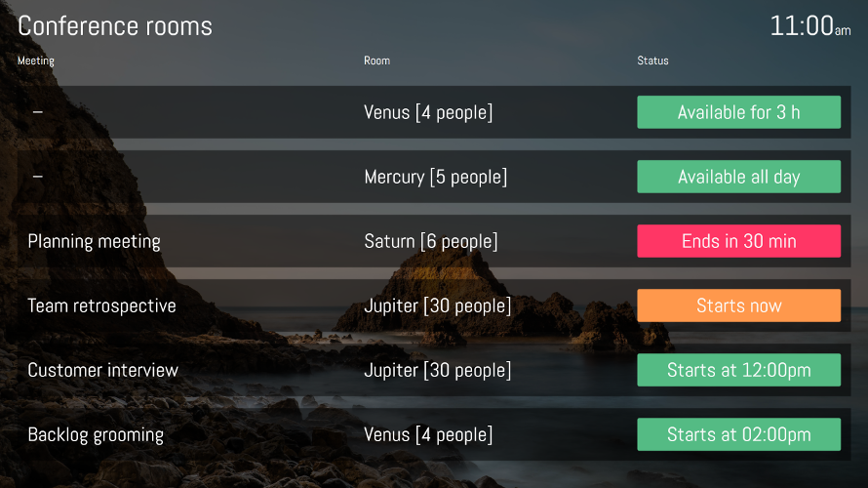Click the Room column header
This screenshot has height=488, width=868.
[x=376, y=61]
